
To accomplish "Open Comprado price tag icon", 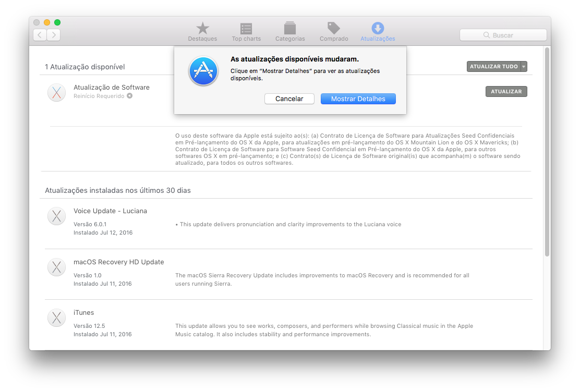I will tap(334, 28).
